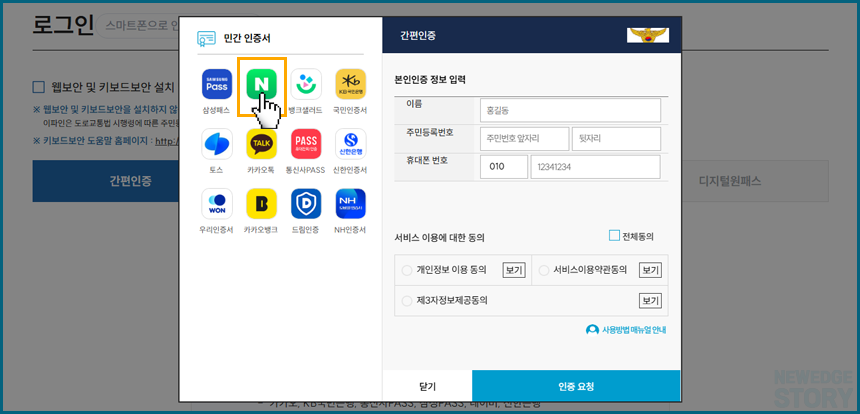Select the 제3자정보제공동의 radio button
This screenshot has height=414, width=860.
tap(407, 300)
